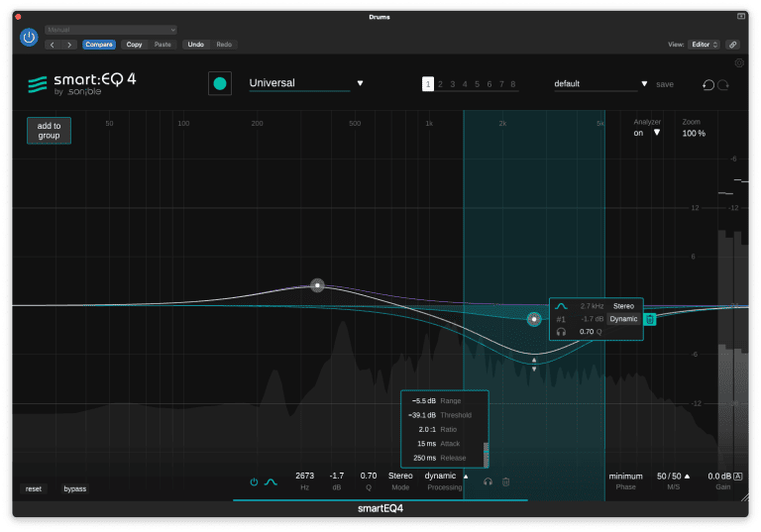Click the smart:EQ redo arrow icon

(x=723, y=85)
